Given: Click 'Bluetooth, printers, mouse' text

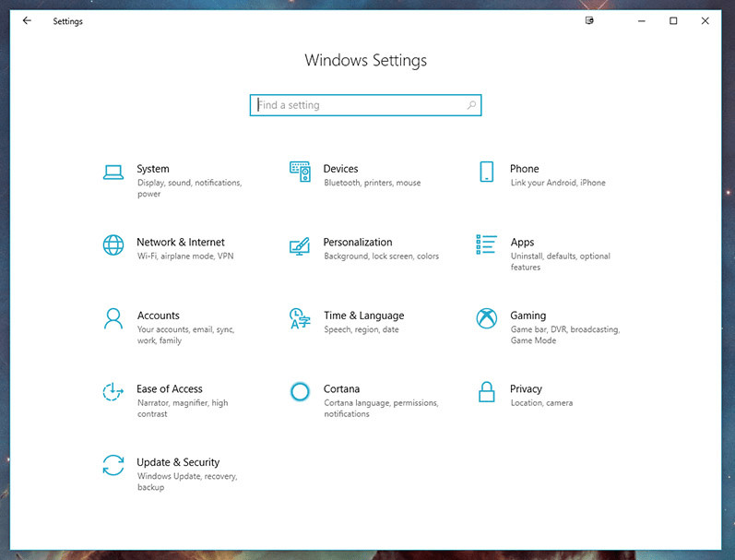Looking at the screenshot, I should click(x=373, y=183).
